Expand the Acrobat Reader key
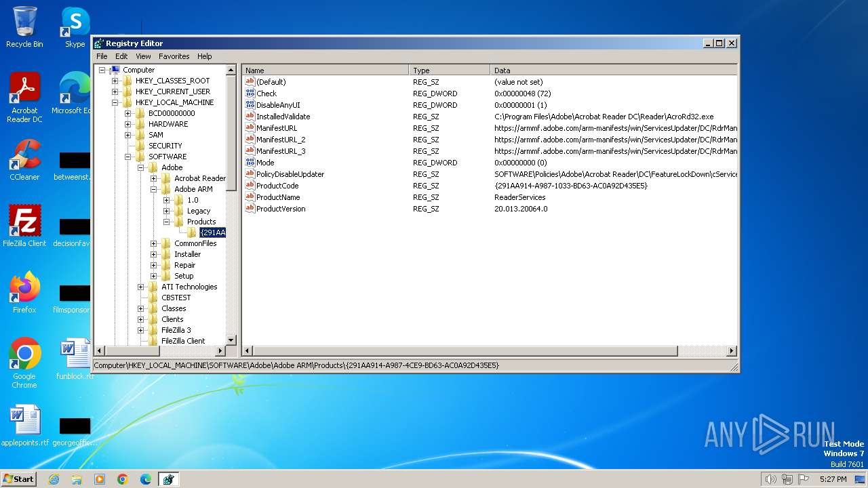 (154, 178)
